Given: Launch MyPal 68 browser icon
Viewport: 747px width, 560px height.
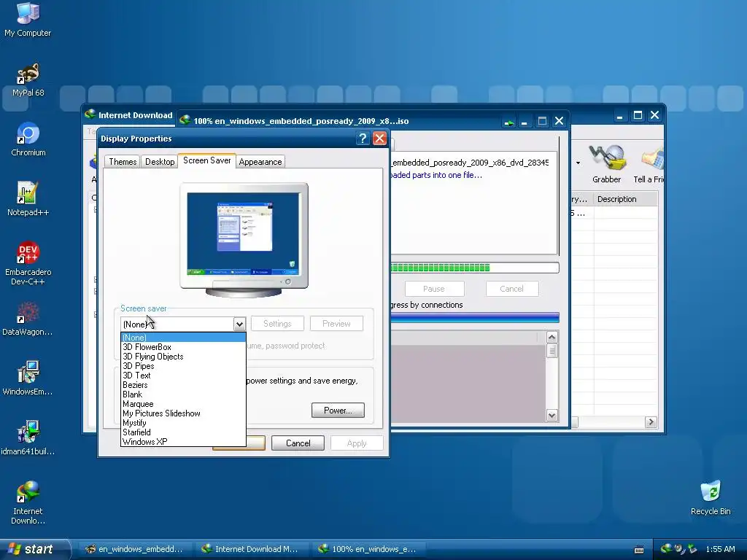Looking at the screenshot, I should coord(28,79).
